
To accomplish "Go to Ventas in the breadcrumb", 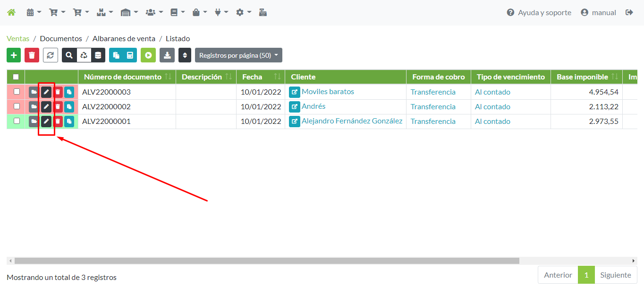I will [18, 39].
